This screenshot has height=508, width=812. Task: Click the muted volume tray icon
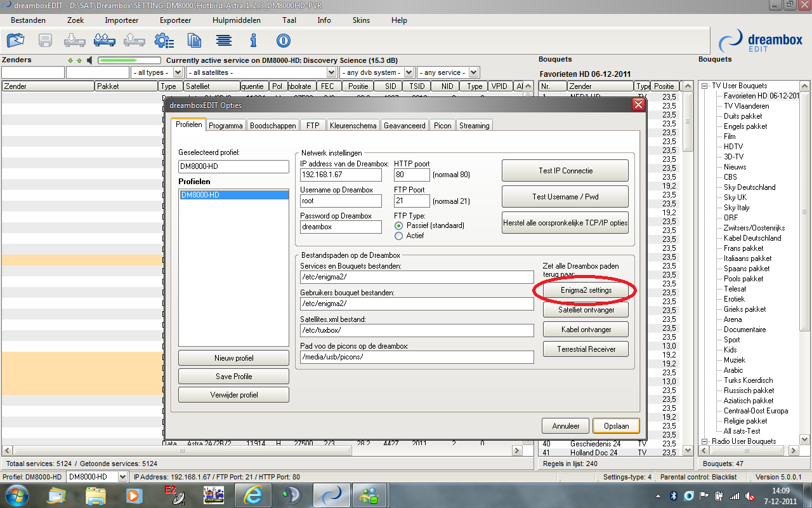click(750, 495)
